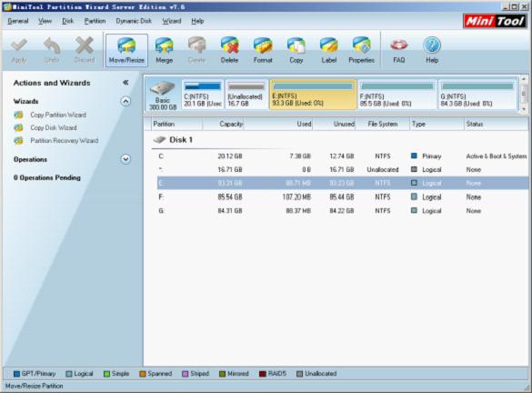Select the C:(NTFS) partition block
The image size is (532, 393).
(x=203, y=95)
